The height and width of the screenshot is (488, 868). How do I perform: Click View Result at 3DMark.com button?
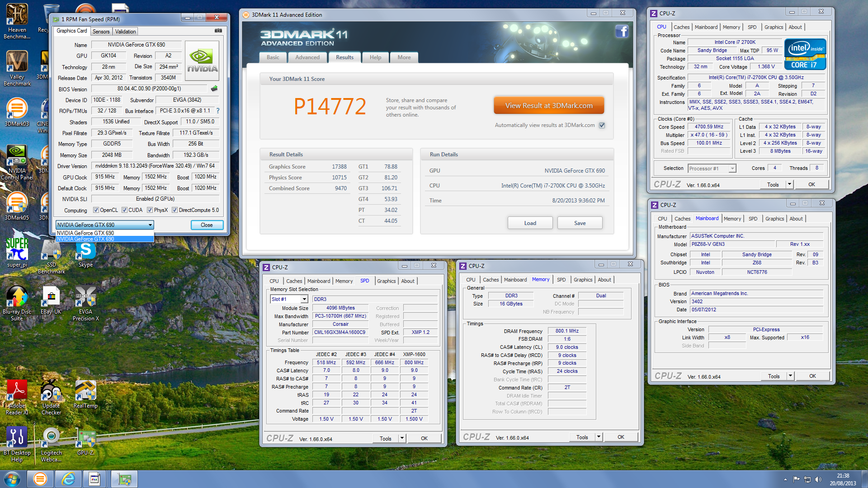549,106
